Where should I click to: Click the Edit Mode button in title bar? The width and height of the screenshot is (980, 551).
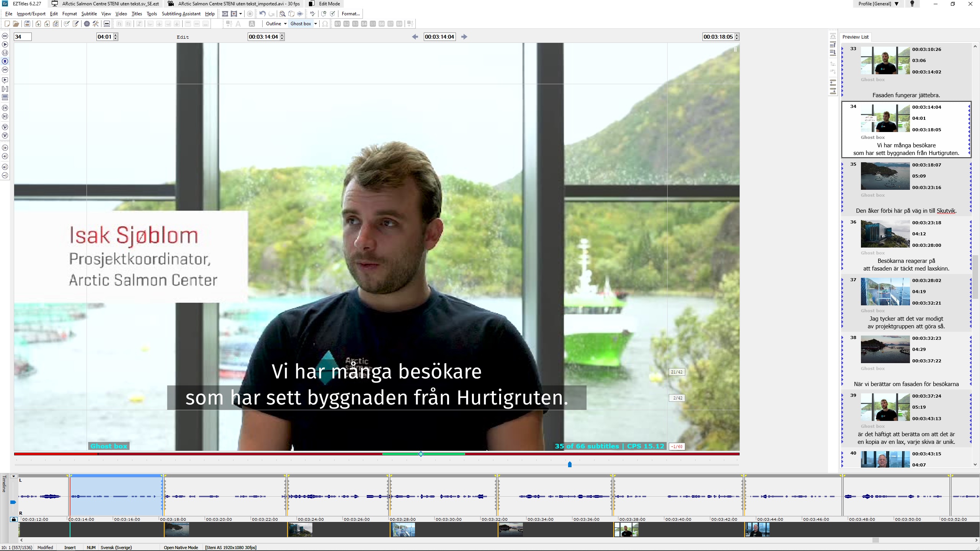click(325, 4)
